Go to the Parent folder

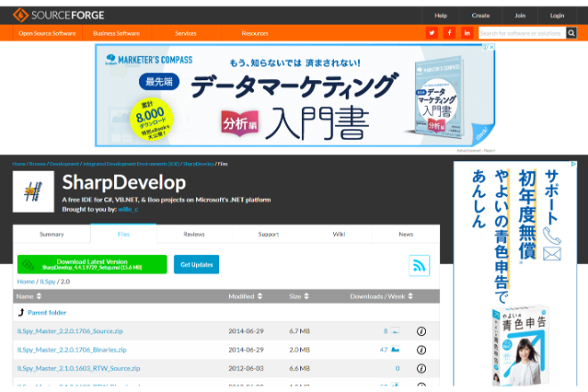pos(47,313)
